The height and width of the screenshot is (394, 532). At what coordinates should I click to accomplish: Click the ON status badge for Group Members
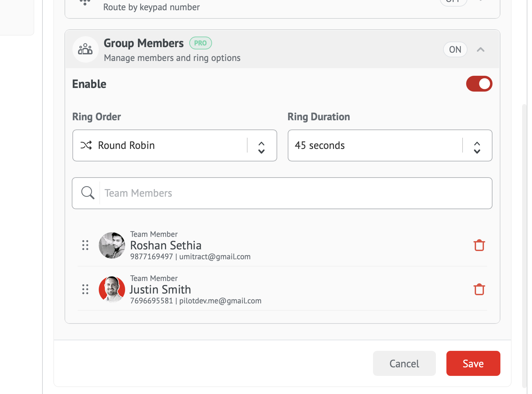pos(455,49)
